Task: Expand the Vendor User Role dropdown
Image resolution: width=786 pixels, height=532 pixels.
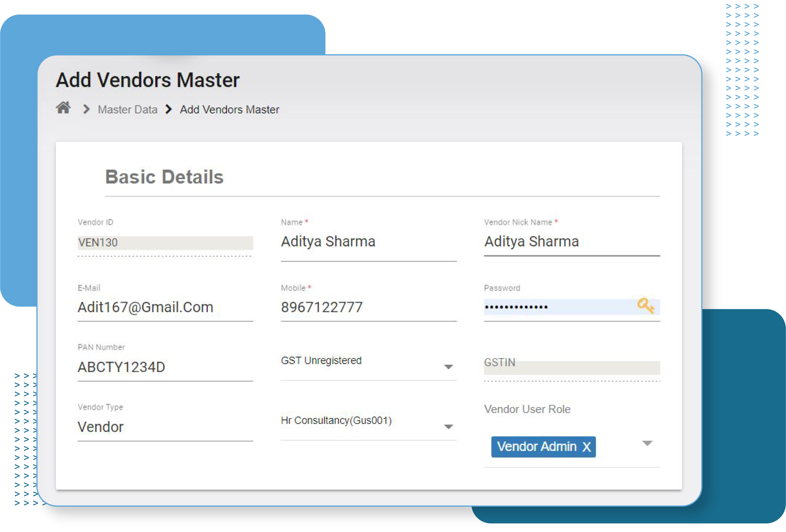Action: click(x=647, y=443)
